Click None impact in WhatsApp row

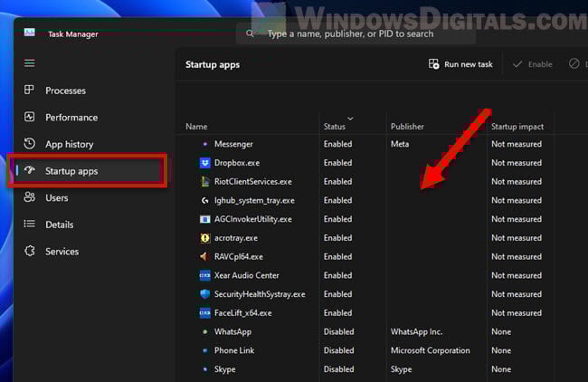pyautogui.click(x=501, y=331)
